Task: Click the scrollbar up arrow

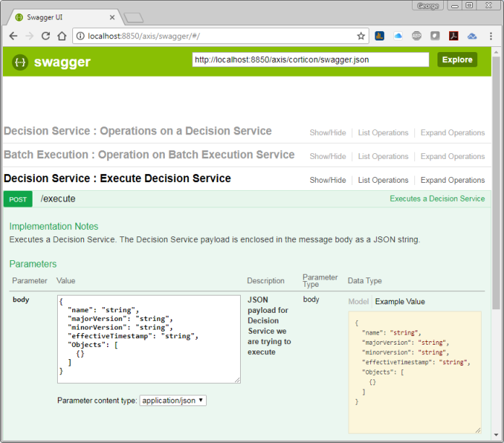Action: pyautogui.click(x=496, y=52)
